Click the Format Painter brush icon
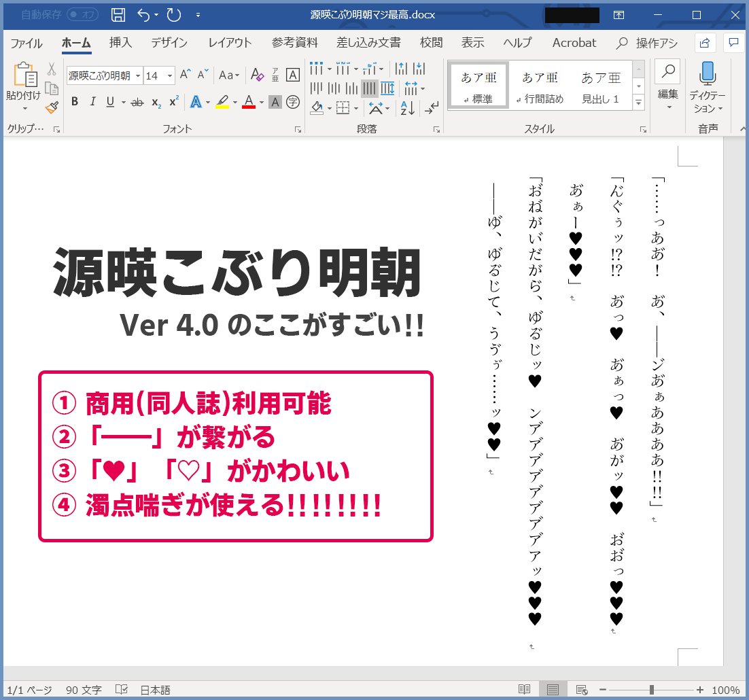Viewport: 749px width, 700px height. 52,107
